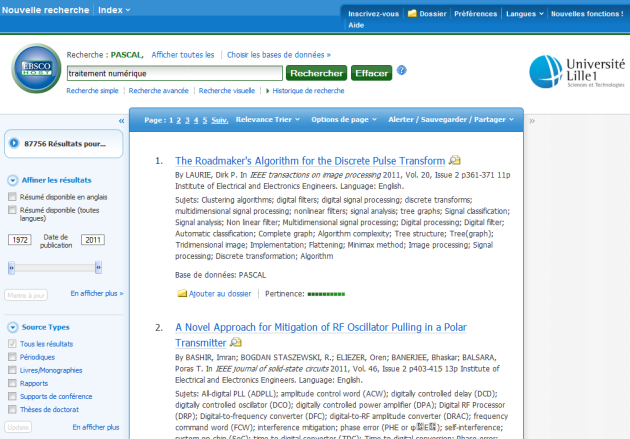
Task: Open the Langues dropdown
Action: (x=525, y=14)
